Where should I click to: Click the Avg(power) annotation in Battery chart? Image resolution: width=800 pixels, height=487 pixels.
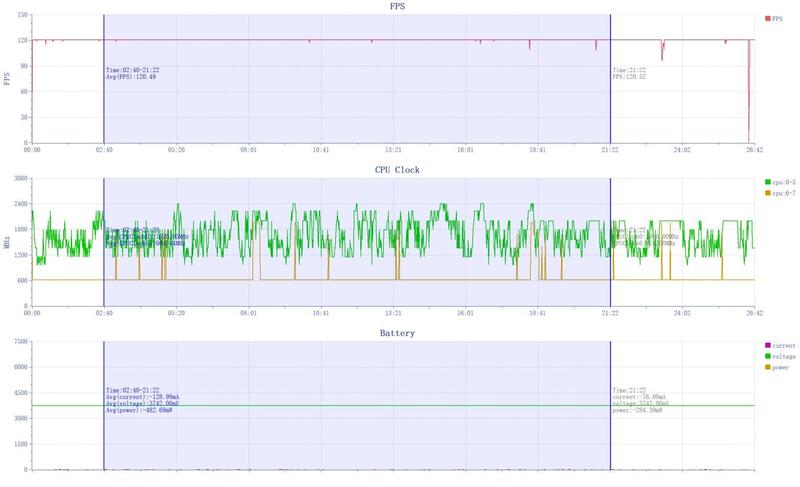(x=139, y=412)
